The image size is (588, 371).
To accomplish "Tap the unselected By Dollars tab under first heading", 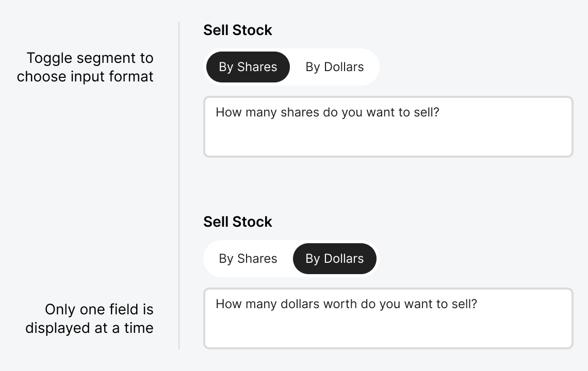I will click(x=335, y=67).
